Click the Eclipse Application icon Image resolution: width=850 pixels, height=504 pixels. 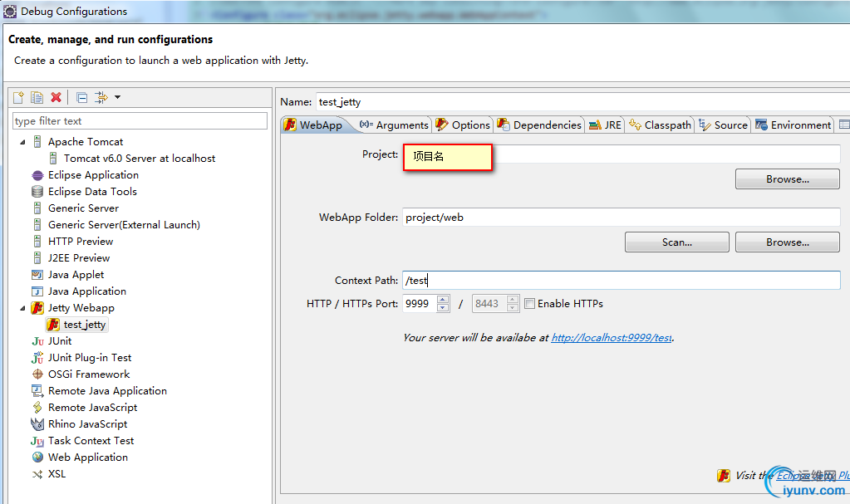pyautogui.click(x=37, y=175)
